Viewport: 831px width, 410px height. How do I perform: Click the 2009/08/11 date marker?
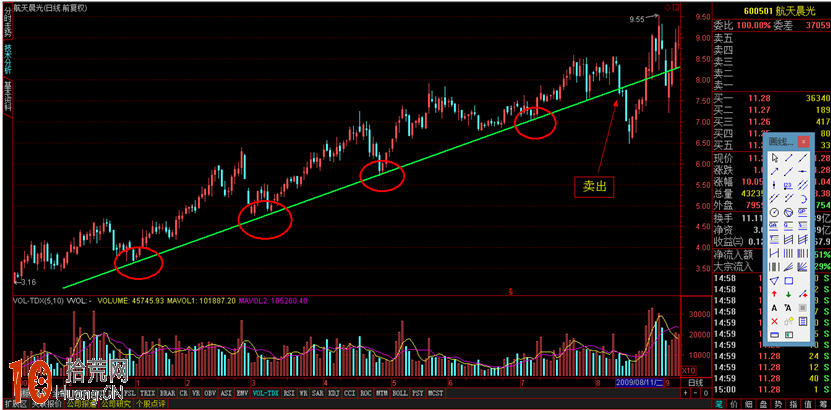[x=640, y=382]
